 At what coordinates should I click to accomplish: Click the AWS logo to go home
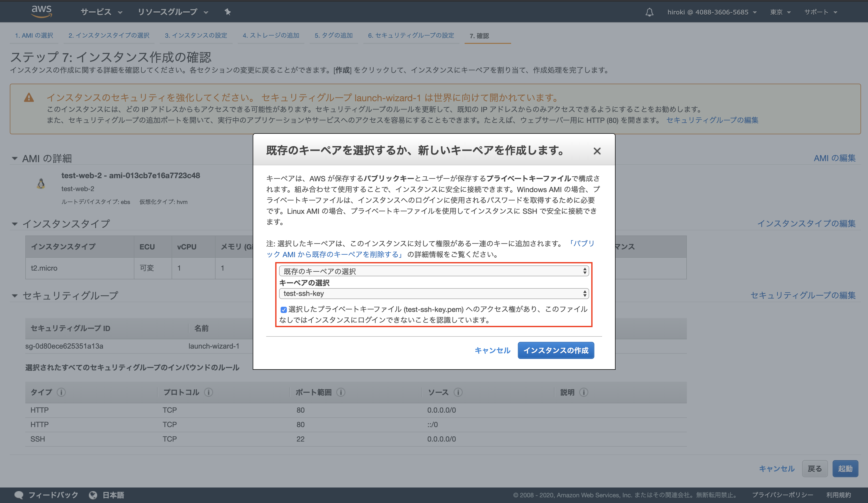[x=41, y=11]
